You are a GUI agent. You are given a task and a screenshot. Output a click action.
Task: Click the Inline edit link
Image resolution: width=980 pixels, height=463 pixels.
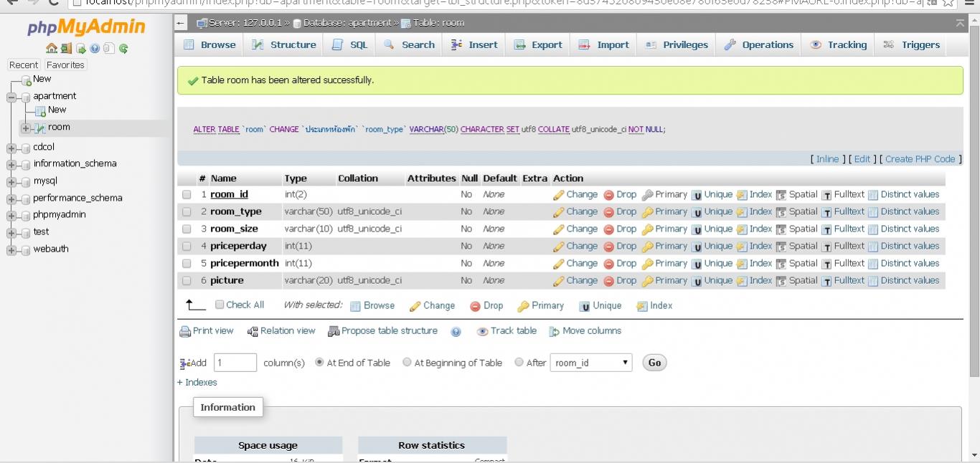coord(827,159)
